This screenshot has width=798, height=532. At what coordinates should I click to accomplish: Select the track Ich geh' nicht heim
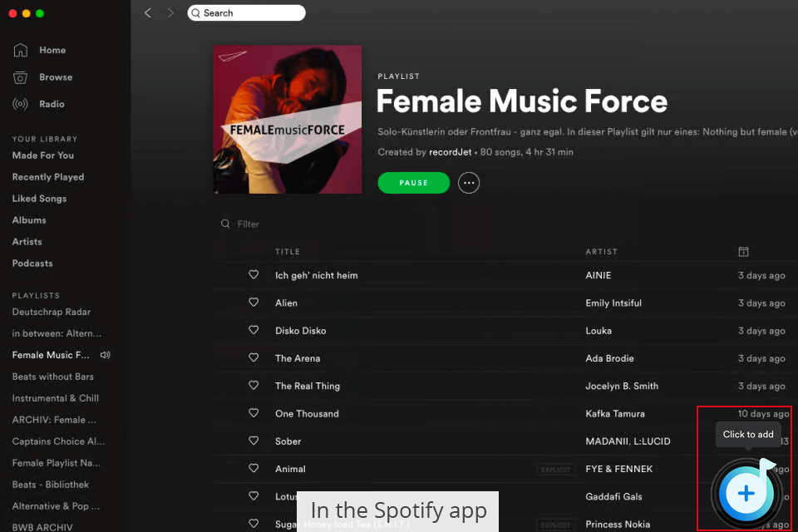(317, 275)
